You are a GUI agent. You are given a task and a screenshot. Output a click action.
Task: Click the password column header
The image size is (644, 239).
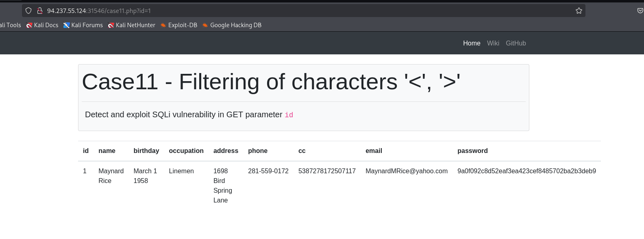pos(472,151)
